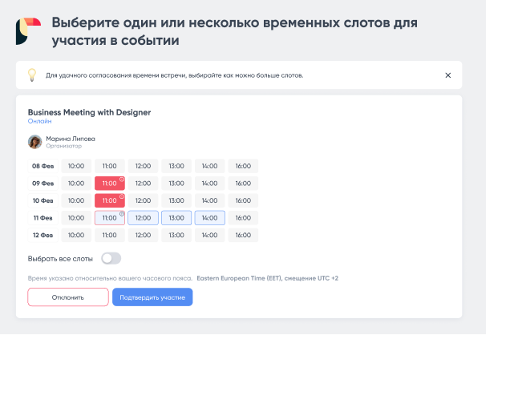The image size is (518, 420).
Task: Select 08 Фев 16:00 slot
Action: coord(243,166)
